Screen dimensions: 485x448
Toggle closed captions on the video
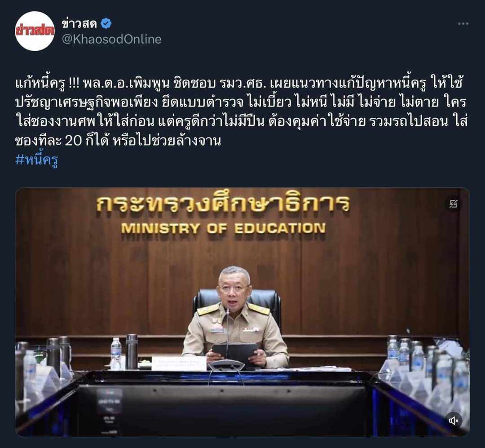[x=453, y=204]
